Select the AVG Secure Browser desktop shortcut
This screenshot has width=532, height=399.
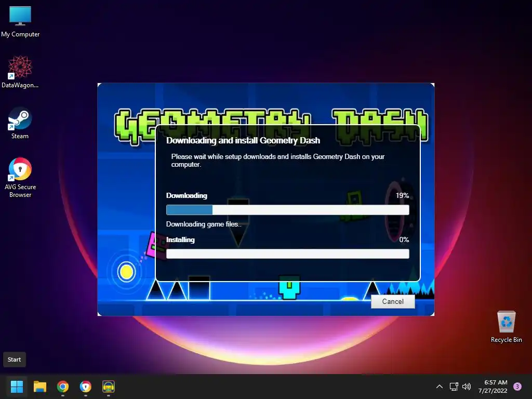(20, 178)
